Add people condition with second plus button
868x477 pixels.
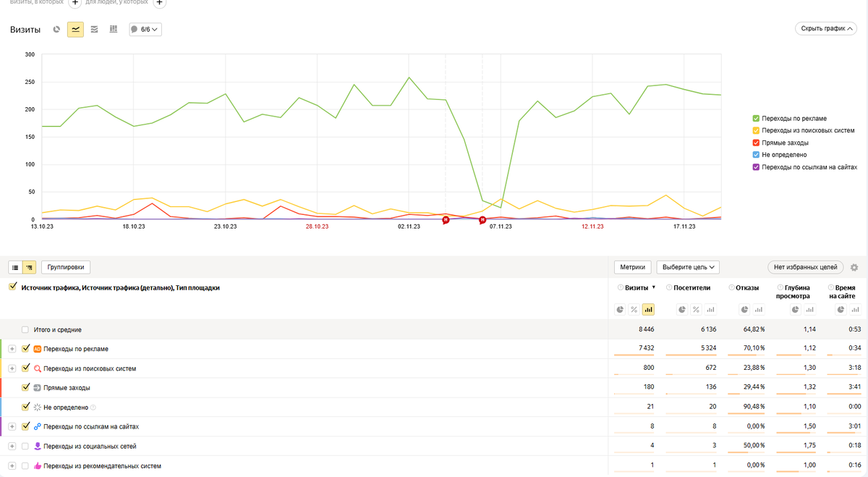pos(159,3)
